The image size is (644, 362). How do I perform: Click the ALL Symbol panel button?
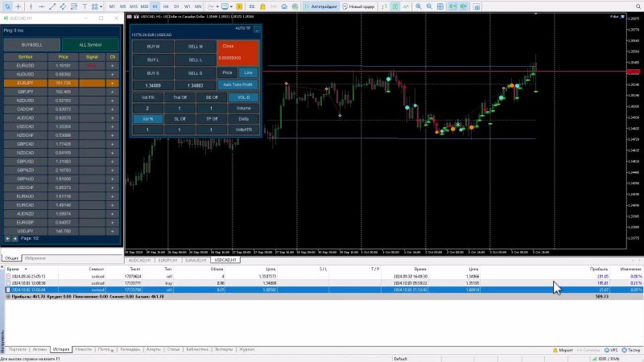90,45
